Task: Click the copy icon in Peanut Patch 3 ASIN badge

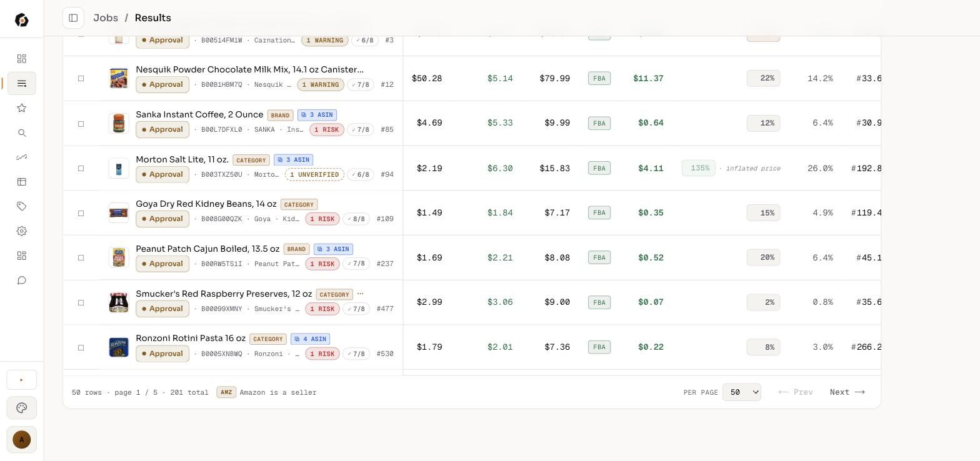Action: [x=319, y=249]
